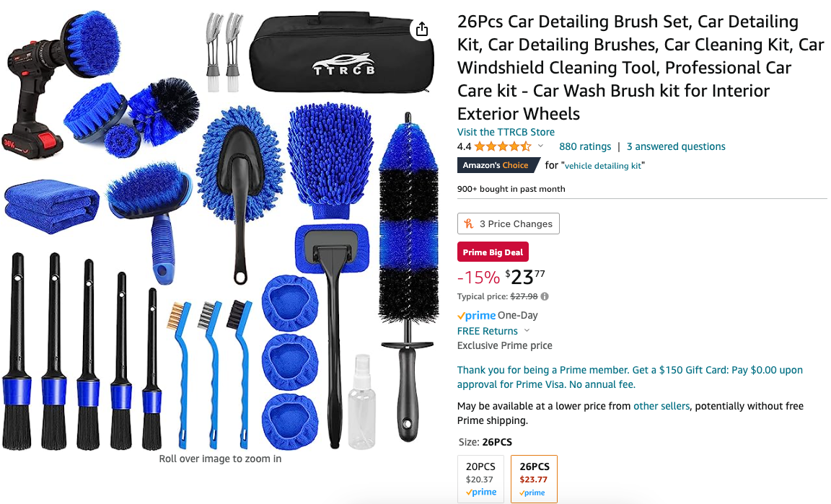Click the prime logo in 20PCS option
831x504 pixels.
[481, 492]
